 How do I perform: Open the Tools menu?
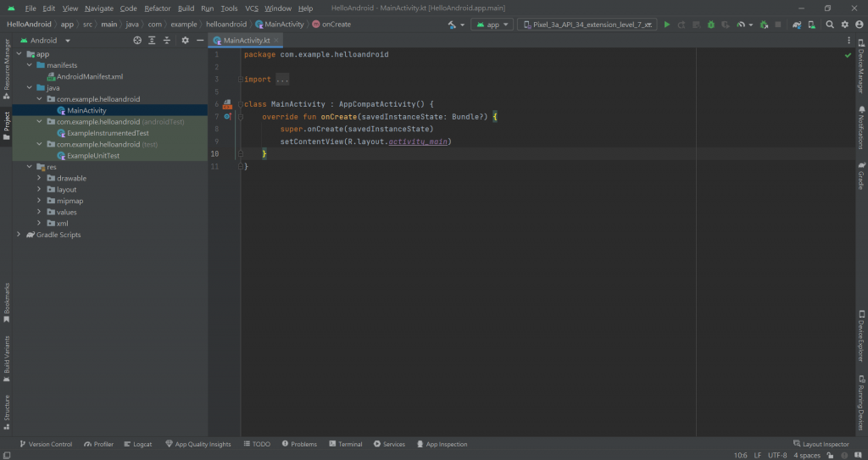[x=229, y=8]
